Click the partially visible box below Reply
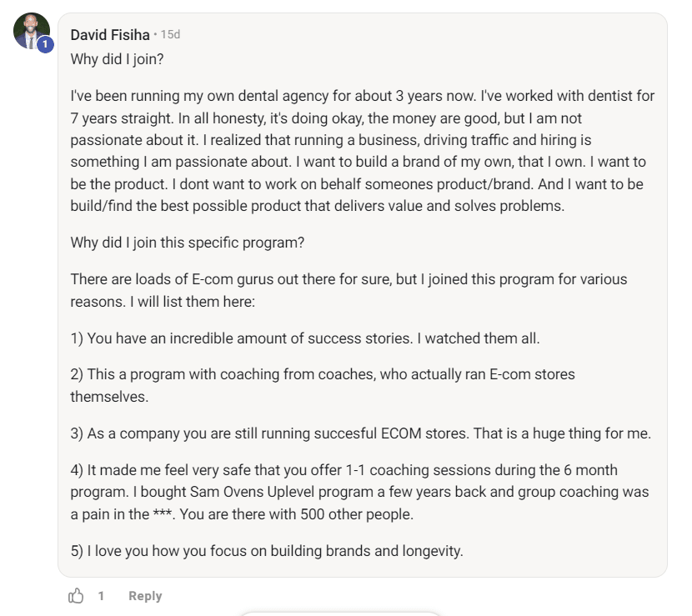Screen dimensions: 692x616 coord(340,613)
